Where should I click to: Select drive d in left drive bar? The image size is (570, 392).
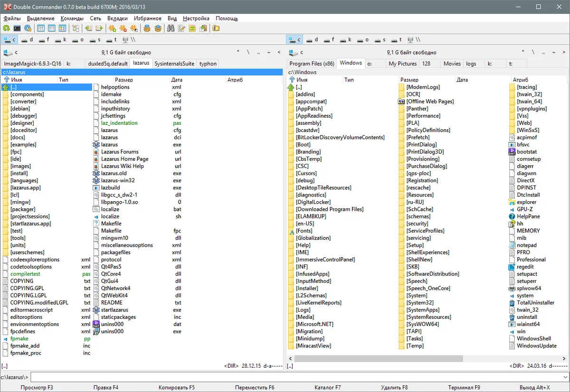[x=27, y=40]
